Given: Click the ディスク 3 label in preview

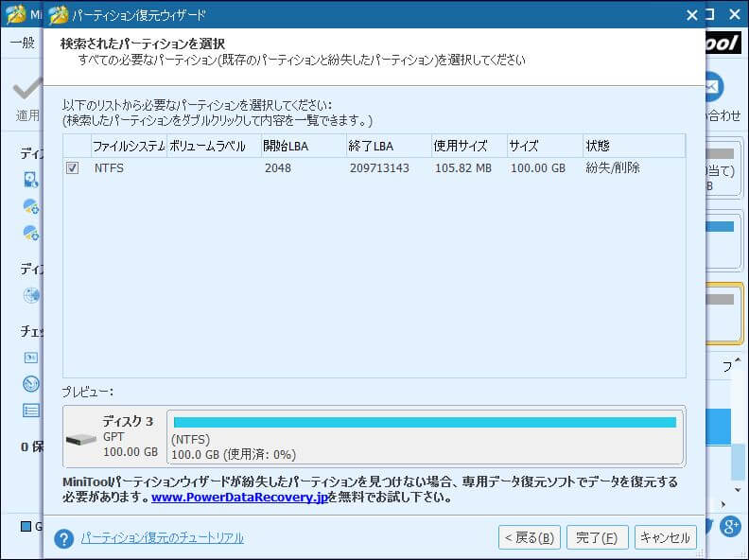Looking at the screenshot, I should [x=128, y=421].
